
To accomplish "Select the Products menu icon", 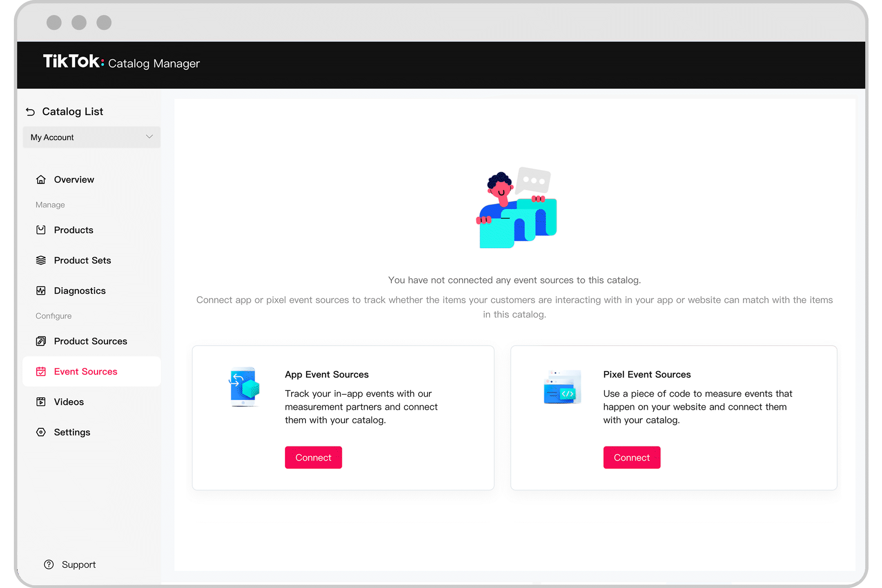I will tap(41, 229).
